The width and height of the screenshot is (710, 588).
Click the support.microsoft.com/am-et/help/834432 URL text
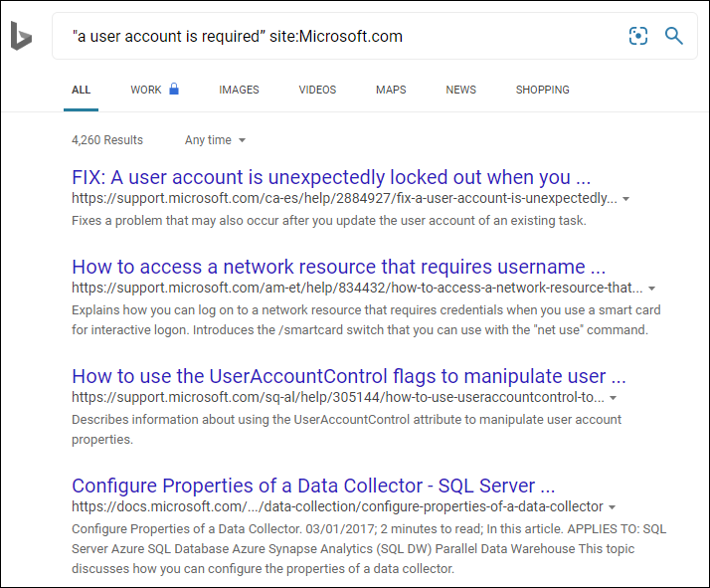coord(357,289)
